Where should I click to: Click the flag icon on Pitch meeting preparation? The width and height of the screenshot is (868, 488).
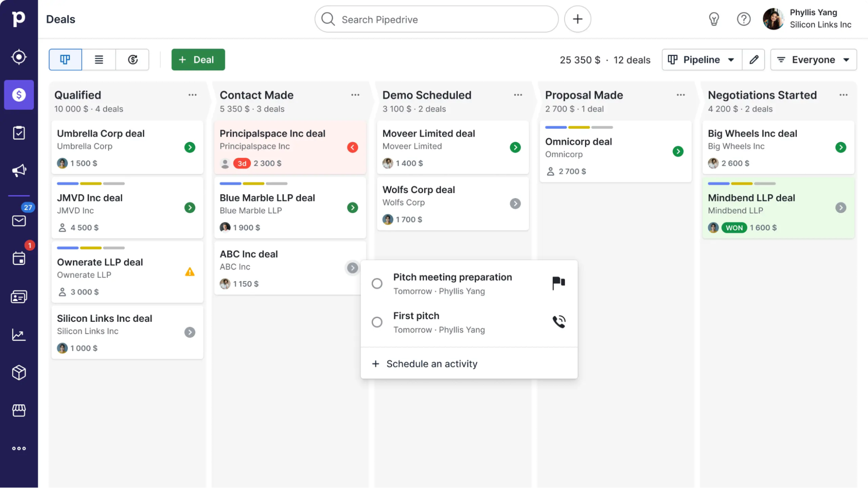558,283
